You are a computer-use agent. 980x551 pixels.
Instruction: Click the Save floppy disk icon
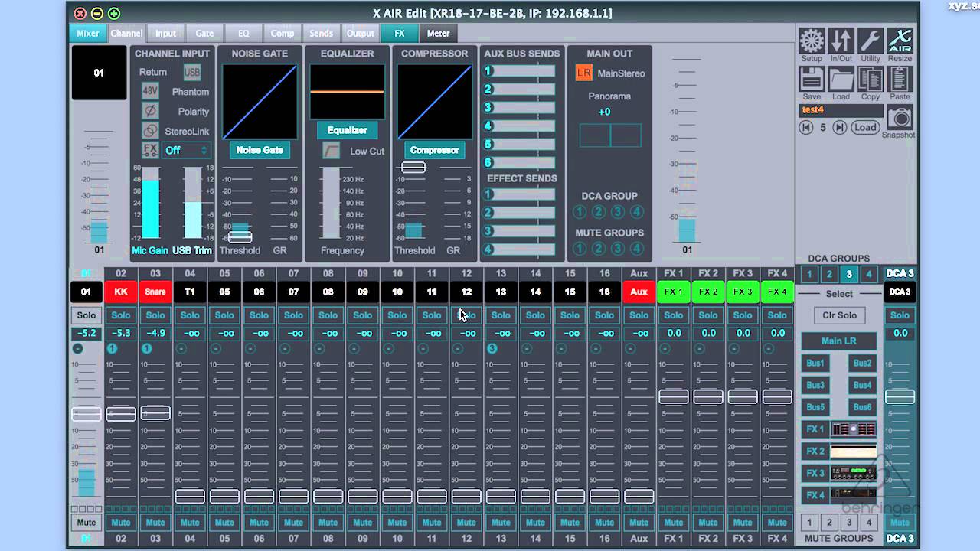tap(812, 79)
